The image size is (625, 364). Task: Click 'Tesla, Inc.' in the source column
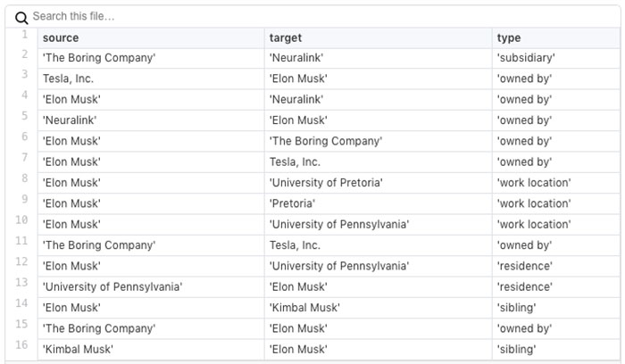[68, 79]
